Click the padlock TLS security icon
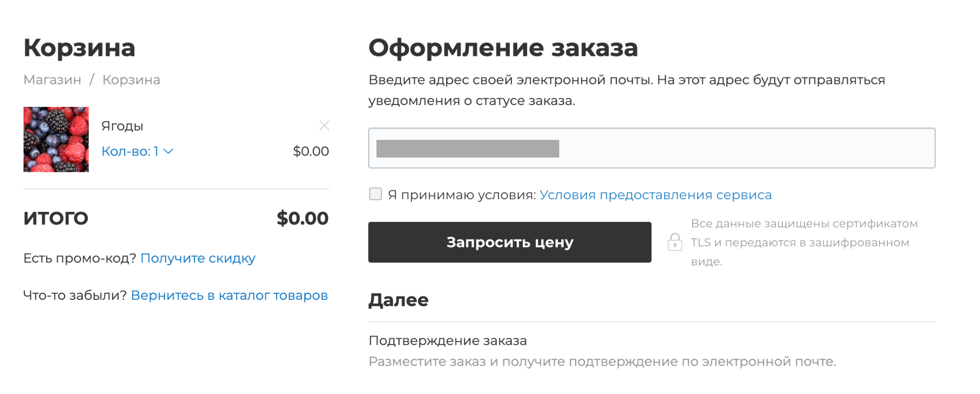This screenshot has width=980, height=394. click(x=675, y=242)
